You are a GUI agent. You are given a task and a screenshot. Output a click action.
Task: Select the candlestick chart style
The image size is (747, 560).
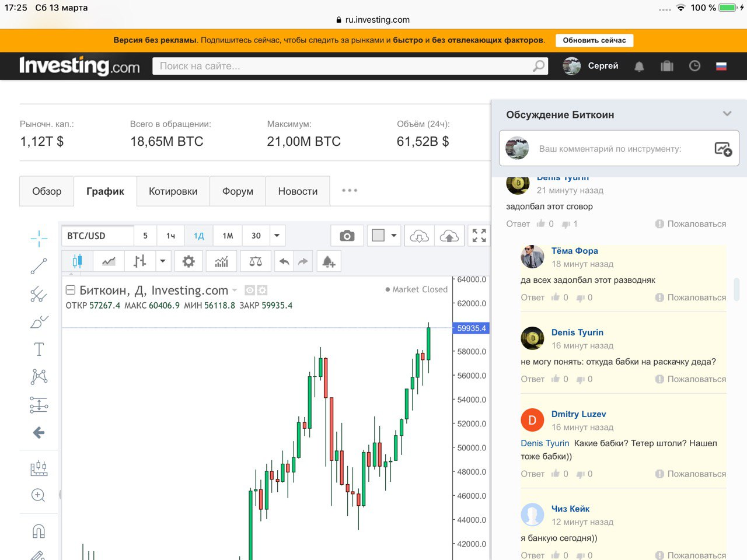tap(77, 261)
